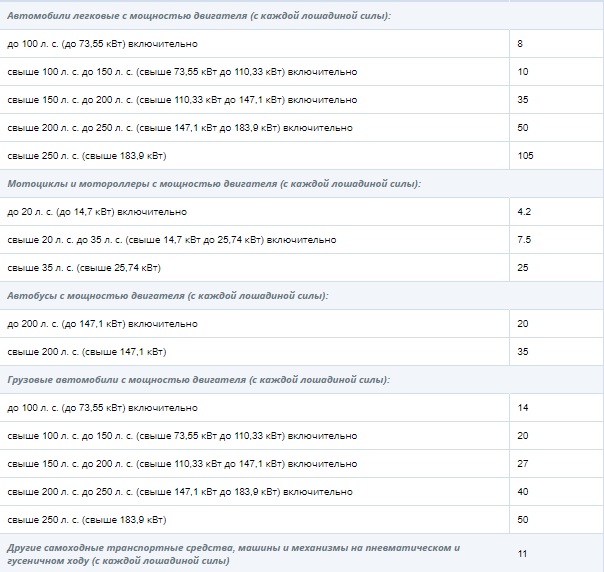
Task: Click the rate cell showing 27
Action: tap(523, 464)
